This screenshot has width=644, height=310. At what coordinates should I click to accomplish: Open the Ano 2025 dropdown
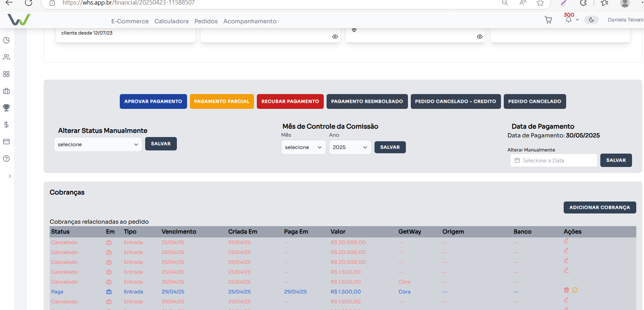[350, 147]
